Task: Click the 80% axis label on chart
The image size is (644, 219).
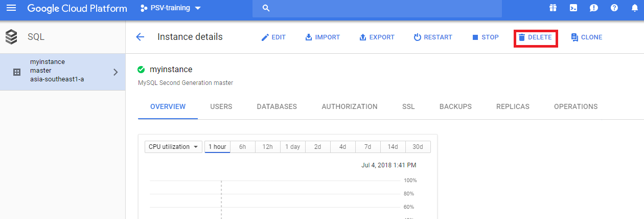Action: click(x=409, y=194)
